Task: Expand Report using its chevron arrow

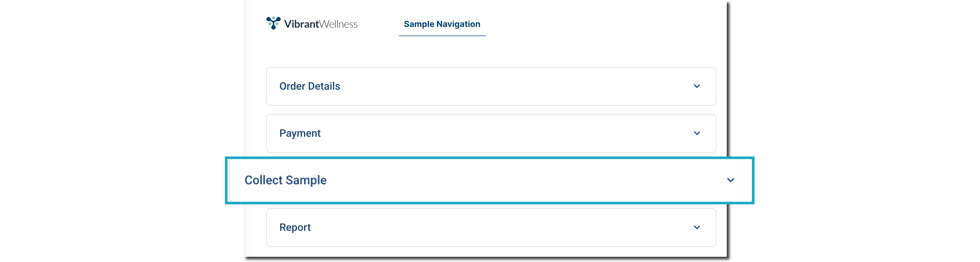Action: (697, 227)
